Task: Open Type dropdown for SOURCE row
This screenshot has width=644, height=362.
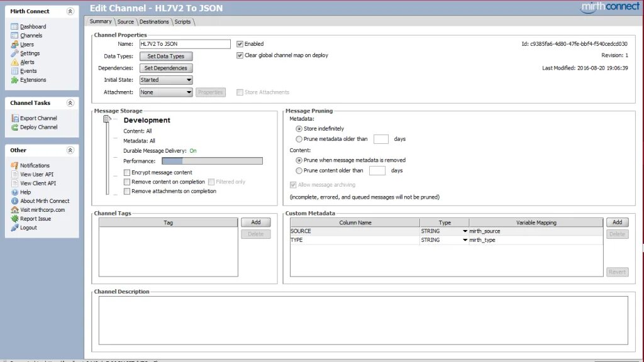Action: click(x=465, y=231)
